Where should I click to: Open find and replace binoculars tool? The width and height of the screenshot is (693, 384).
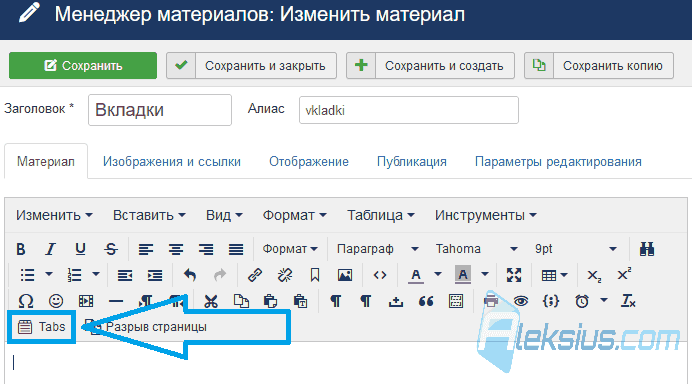click(x=647, y=249)
